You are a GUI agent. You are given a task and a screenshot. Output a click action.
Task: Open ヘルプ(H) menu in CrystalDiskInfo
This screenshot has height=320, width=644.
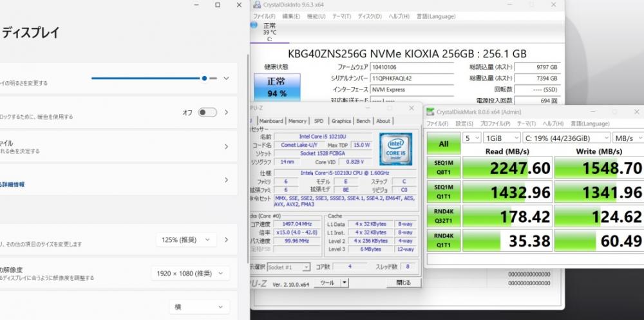[399, 17]
